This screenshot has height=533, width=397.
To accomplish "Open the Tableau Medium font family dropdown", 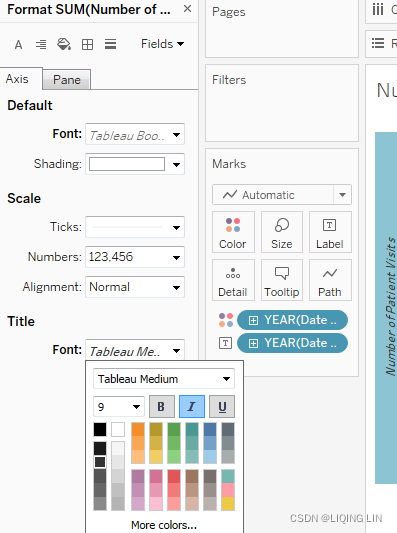I will (x=164, y=379).
